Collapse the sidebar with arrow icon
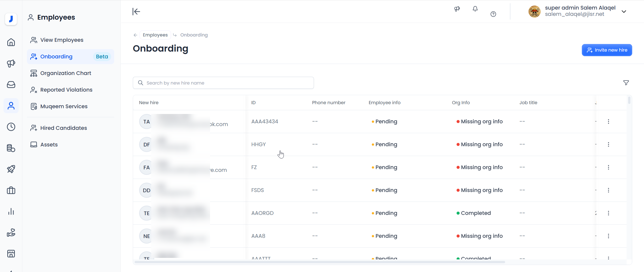 point(136,11)
